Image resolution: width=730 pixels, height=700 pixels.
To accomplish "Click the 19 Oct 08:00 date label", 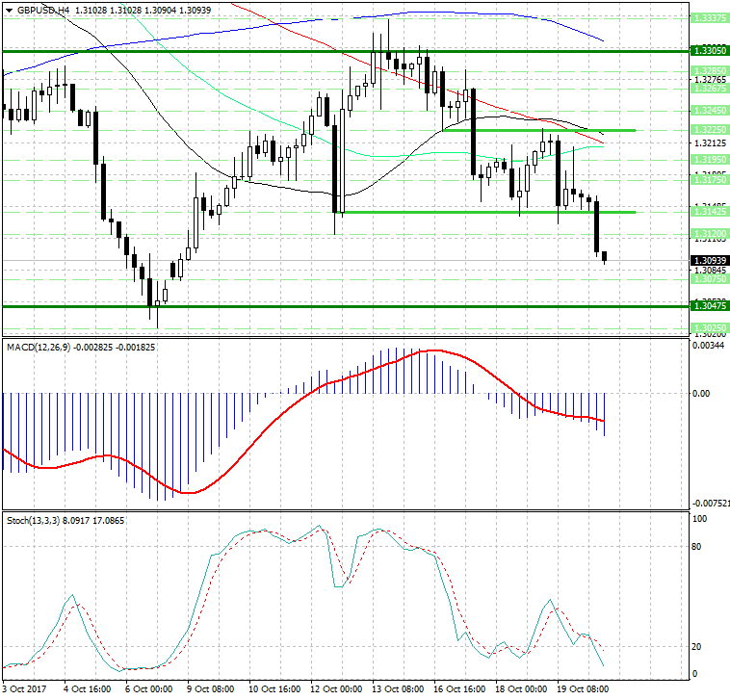I will click(581, 689).
